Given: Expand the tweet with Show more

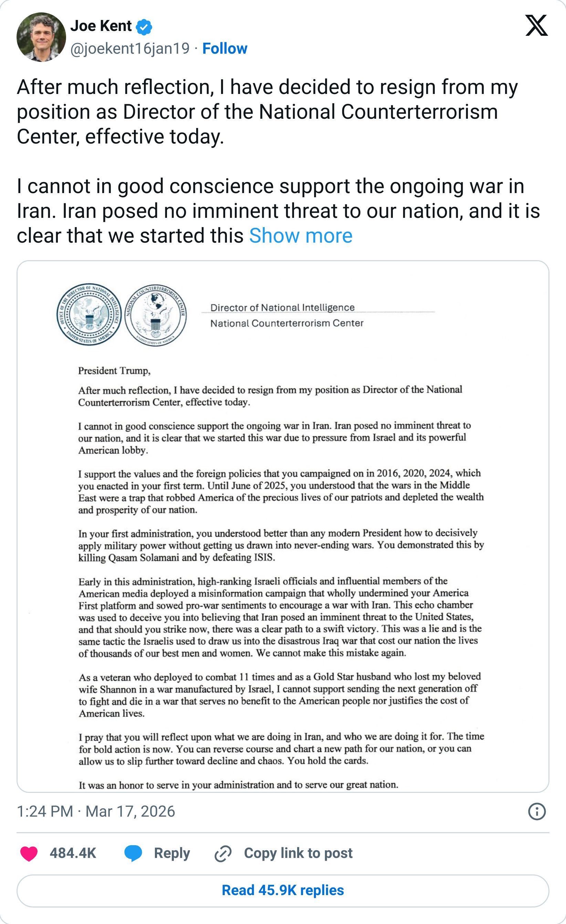Looking at the screenshot, I should click(x=301, y=235).
